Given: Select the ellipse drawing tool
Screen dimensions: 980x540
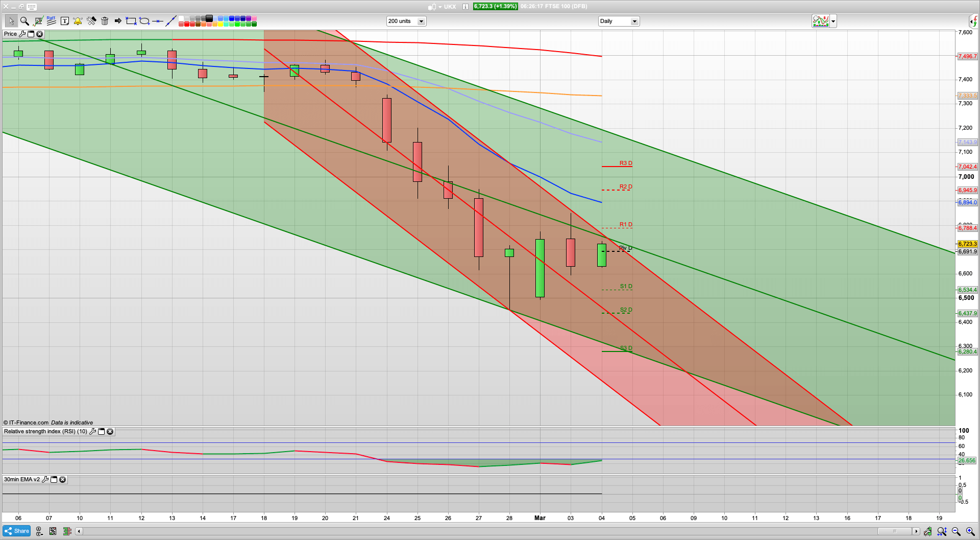Looking at the screenshot, I should tap(144, 21).
